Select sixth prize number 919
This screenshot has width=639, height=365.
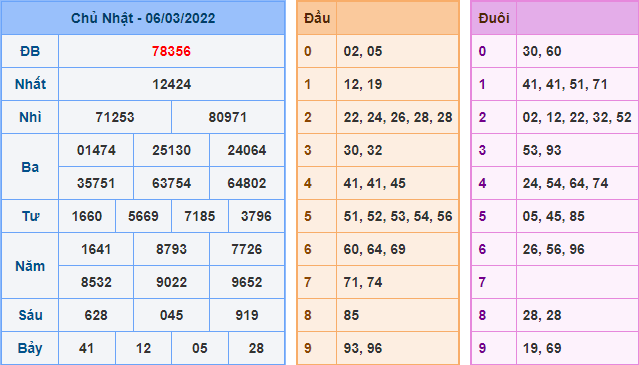[247, 315]
